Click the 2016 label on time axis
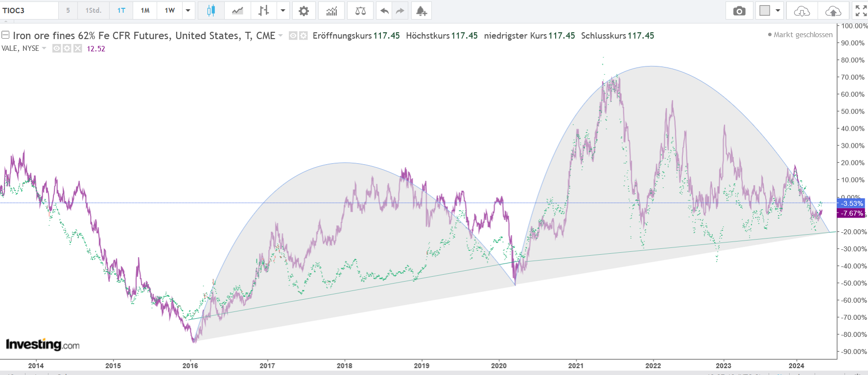Image resolution: width=868 pixels, height=375 pixels. 190,366
